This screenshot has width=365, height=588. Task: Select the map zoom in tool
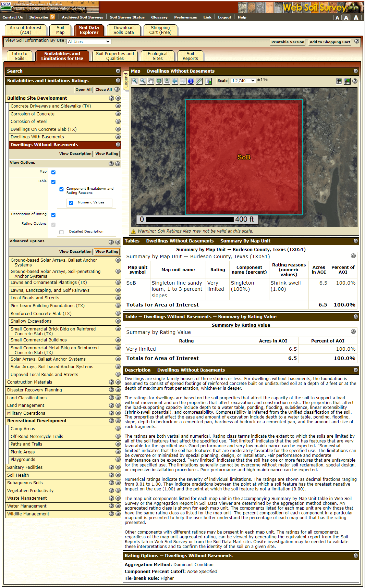click(x=135, y=81)
